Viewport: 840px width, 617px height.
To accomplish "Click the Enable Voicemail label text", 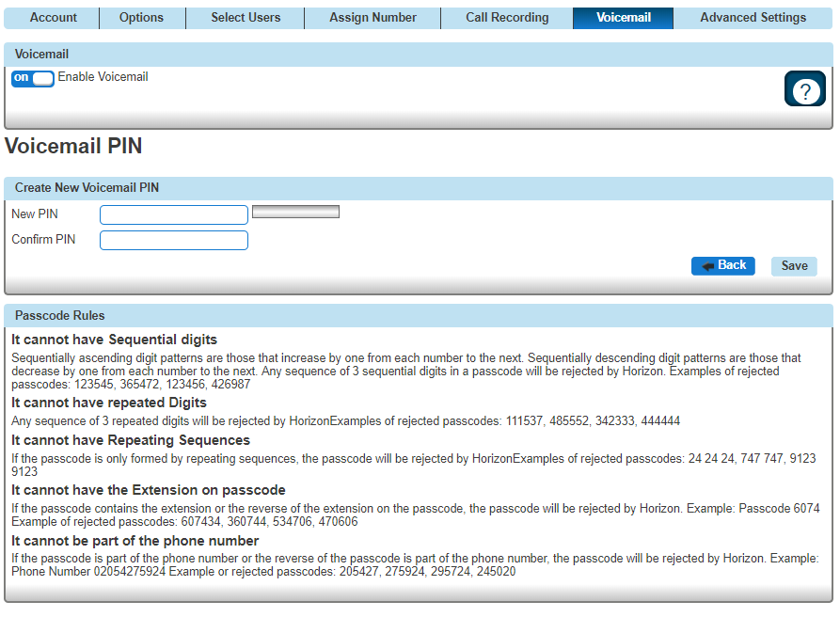I will 103,77.
